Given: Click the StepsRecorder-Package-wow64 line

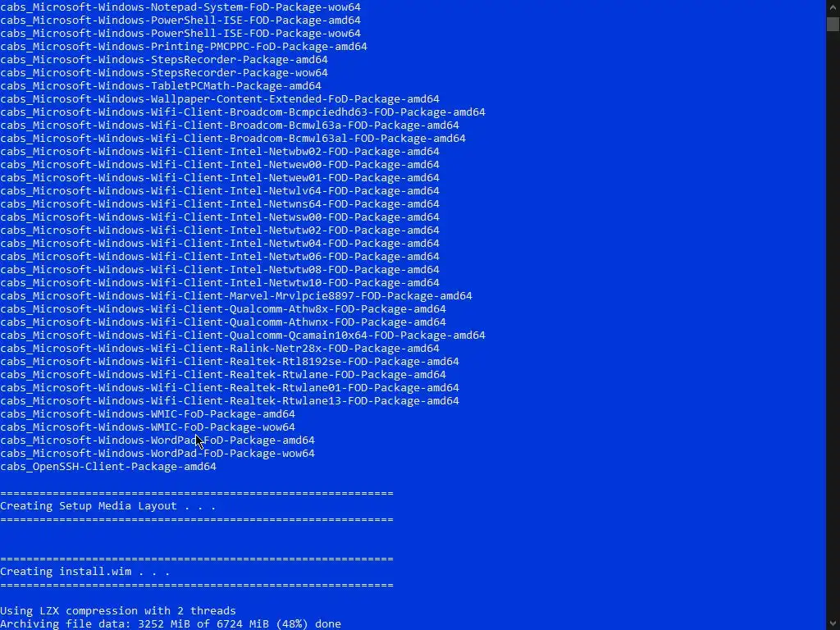Looking at the screenshot, I should pos(164,73).
